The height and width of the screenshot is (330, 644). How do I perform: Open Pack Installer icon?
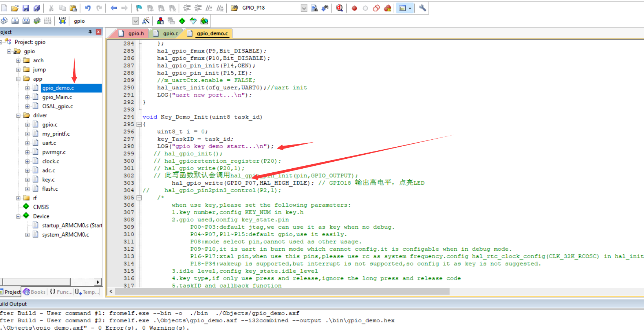(204, 21)
